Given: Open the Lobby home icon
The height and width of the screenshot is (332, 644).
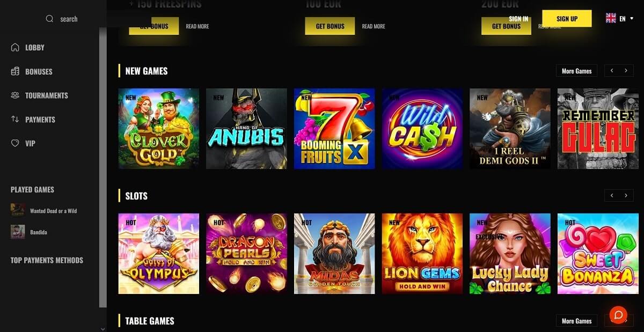Looking at the screenshot, I should [x=15, y=47].
